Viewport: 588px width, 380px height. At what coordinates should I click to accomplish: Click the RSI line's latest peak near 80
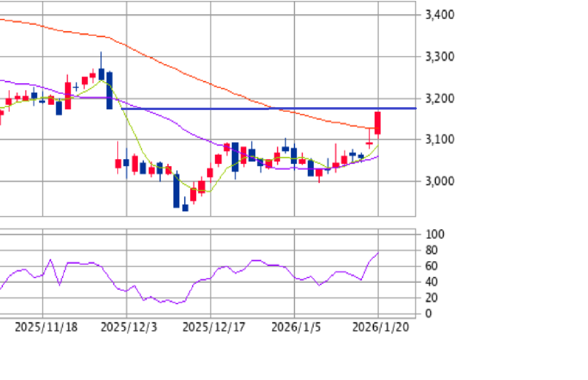pos(377,253)
